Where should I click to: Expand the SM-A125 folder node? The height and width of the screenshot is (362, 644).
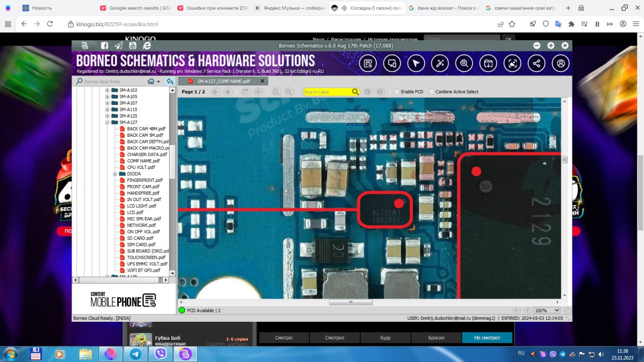click(x=107, y=116)
